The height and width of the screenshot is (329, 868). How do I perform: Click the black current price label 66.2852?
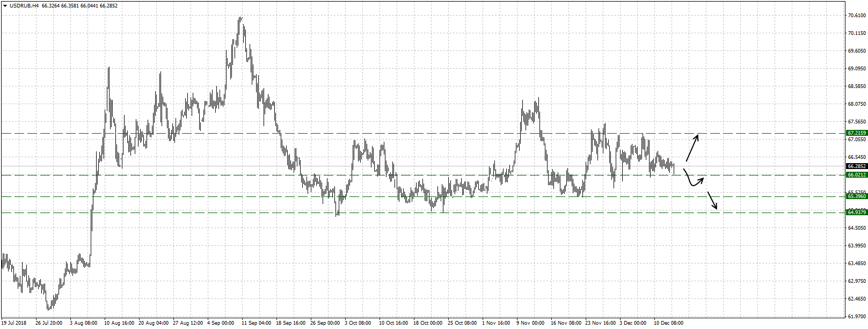856,166
